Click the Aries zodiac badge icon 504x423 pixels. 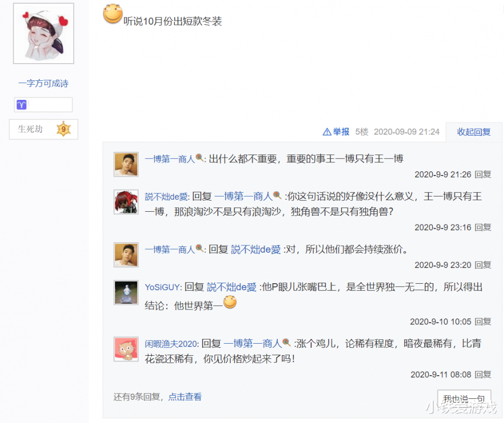(x=22, y=105)
